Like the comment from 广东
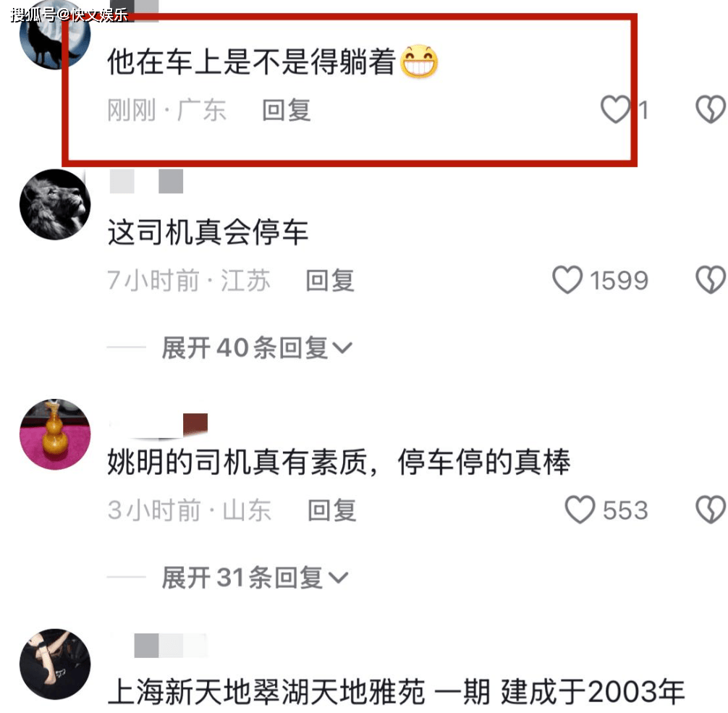This screenshot has height=713, width=728. (616, 109)
